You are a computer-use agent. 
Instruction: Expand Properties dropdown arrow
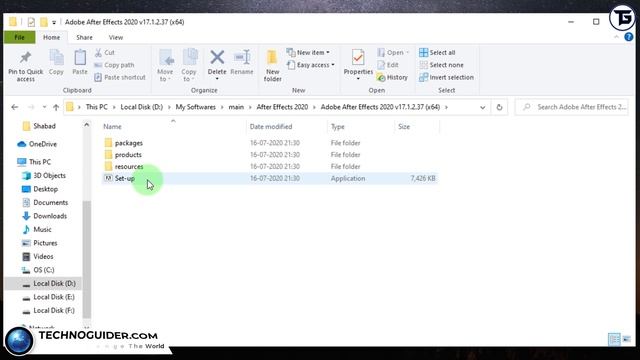tap(358, 79)
